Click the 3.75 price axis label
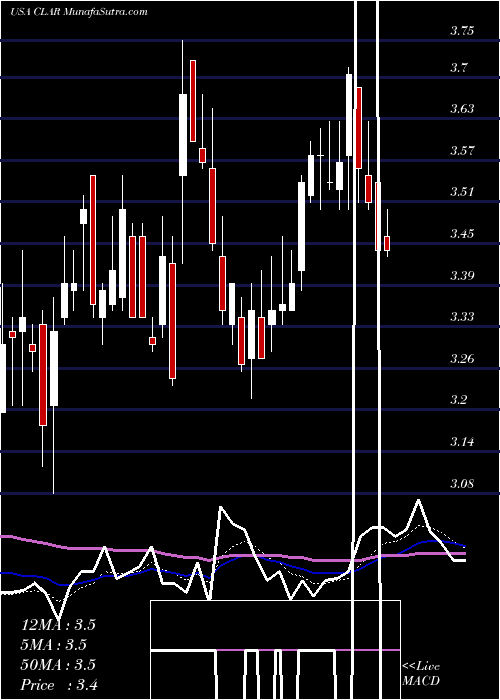Viewport: 500px width, 700px height. (462, 31)
